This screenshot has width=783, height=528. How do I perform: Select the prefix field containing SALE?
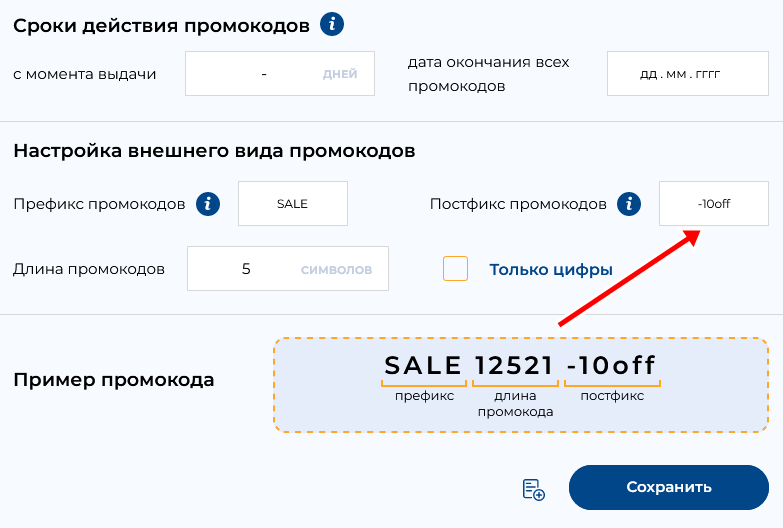coord(293,204)
